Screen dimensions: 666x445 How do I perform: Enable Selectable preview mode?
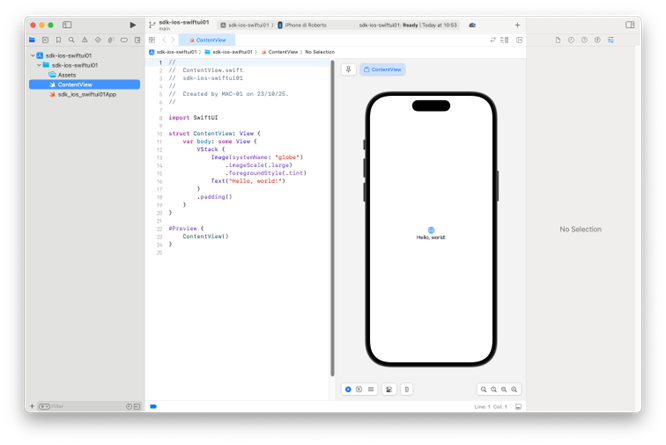coord(359,389)
